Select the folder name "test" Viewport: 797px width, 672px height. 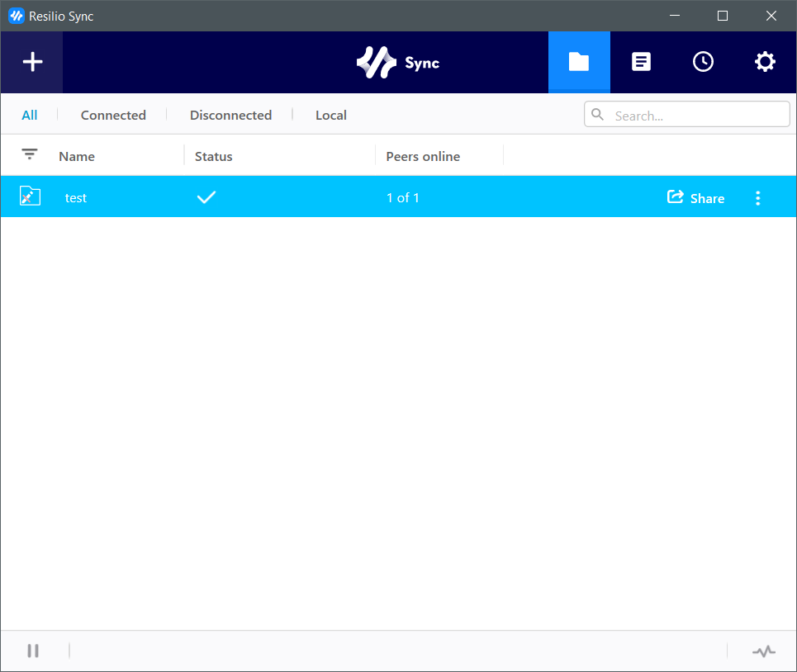[x=76, y=197]
